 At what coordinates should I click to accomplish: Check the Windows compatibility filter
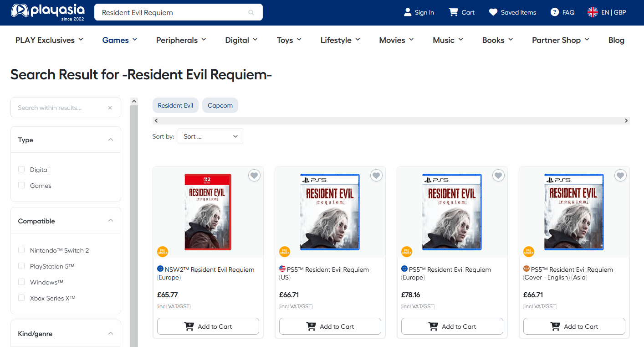point(21,282)
